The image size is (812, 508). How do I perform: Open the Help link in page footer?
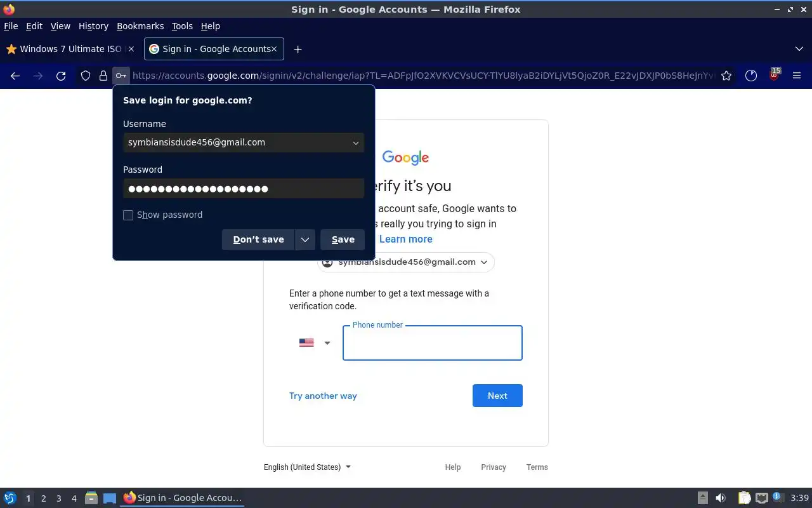click(x=453, y=467)
